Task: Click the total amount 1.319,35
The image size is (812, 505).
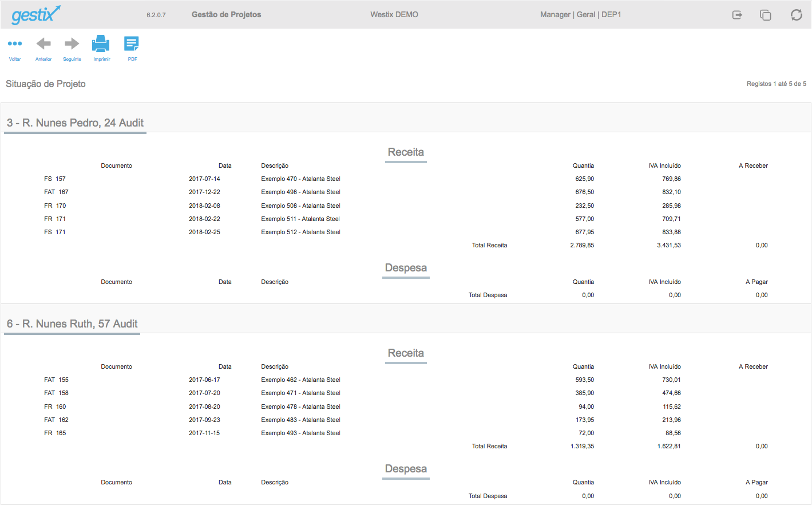Action: (582, 446)
